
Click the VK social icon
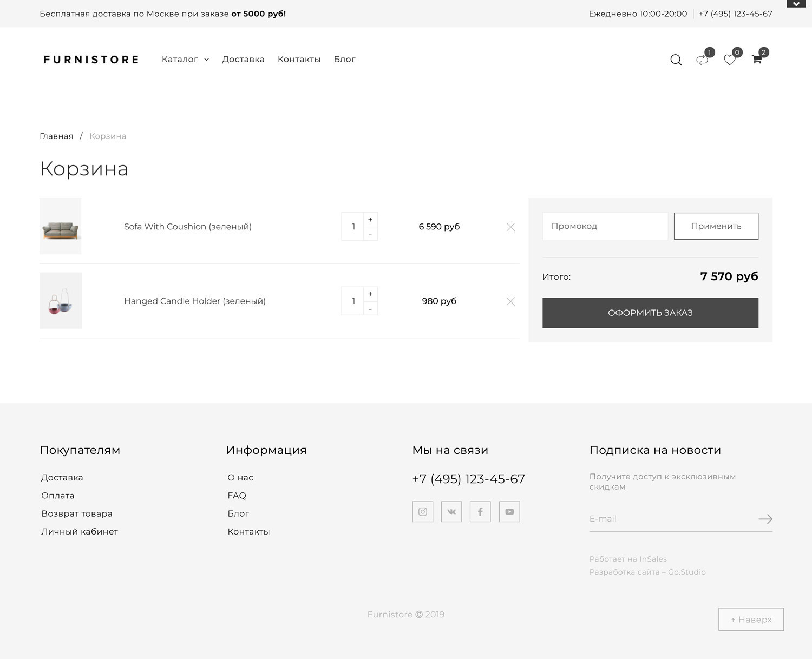(451, 511)
